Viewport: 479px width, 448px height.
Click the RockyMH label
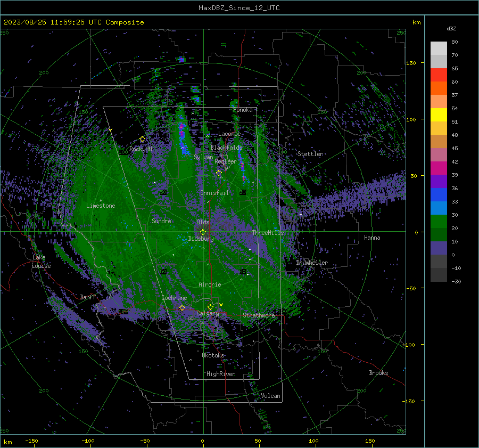(141, 149)
